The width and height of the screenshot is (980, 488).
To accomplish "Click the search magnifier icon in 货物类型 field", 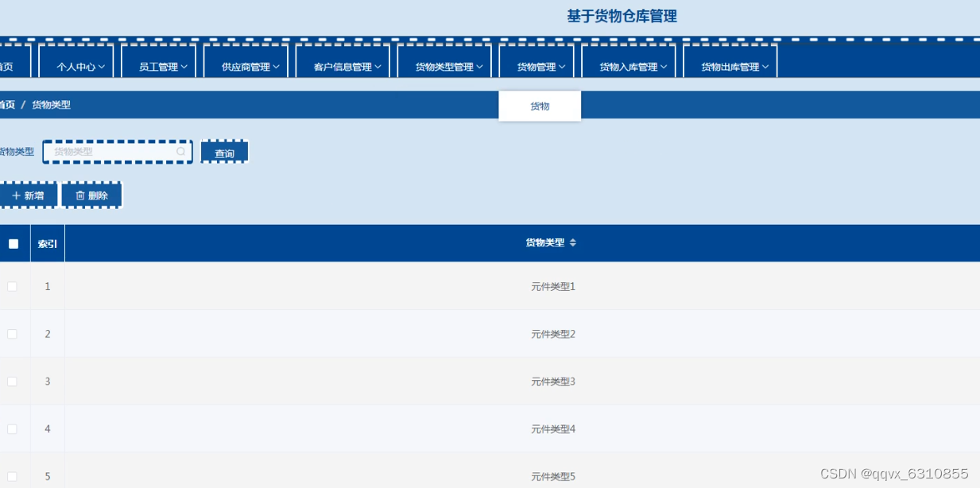I will (181, 151).
